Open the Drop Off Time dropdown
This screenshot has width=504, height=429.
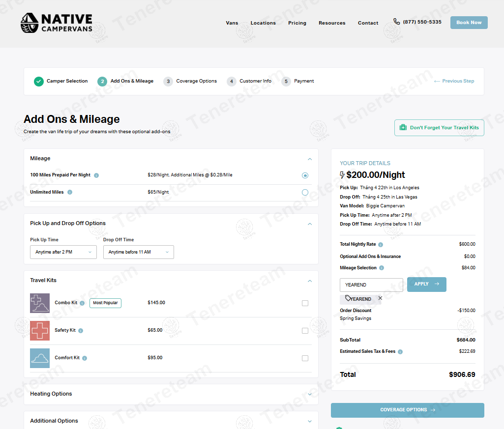tap(138, 252)
